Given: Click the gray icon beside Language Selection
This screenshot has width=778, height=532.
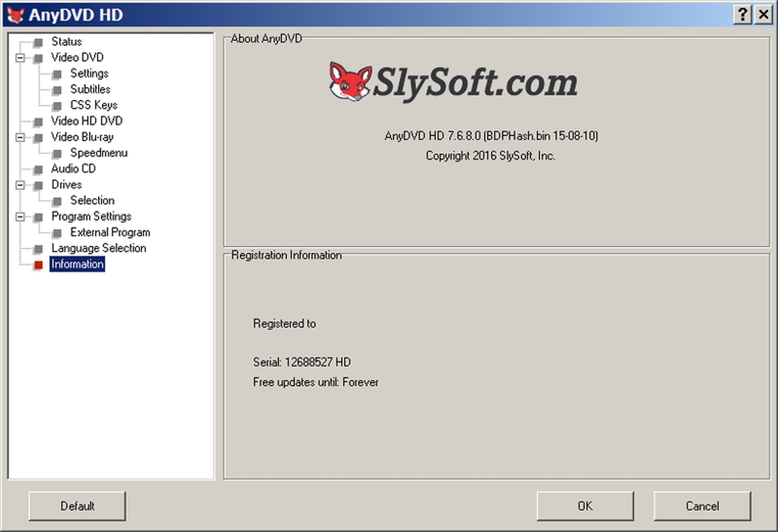Looking at the screenshot, I should [38, 249].
